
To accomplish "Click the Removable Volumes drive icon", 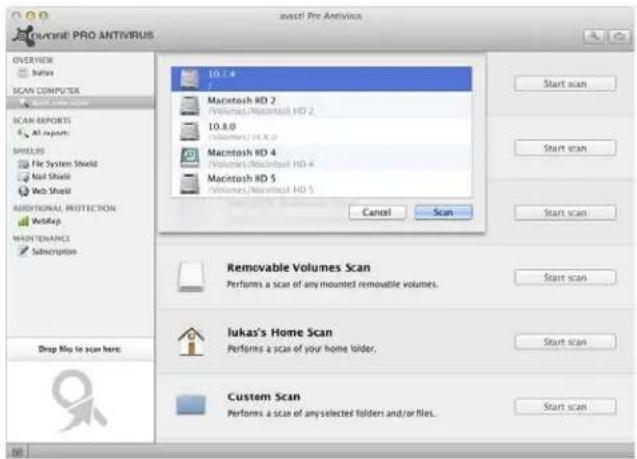I will [191, 277].
